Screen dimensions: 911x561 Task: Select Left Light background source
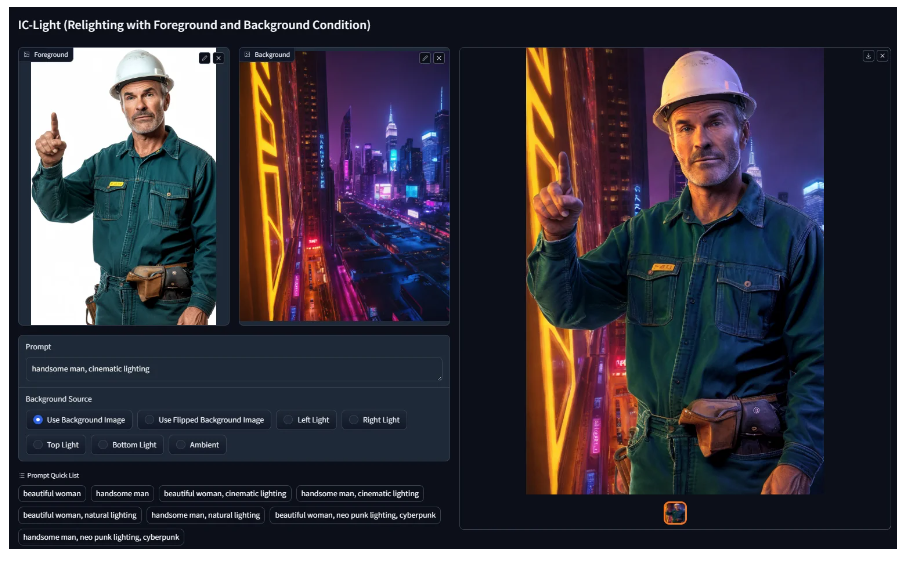click(x=289, y=420)
